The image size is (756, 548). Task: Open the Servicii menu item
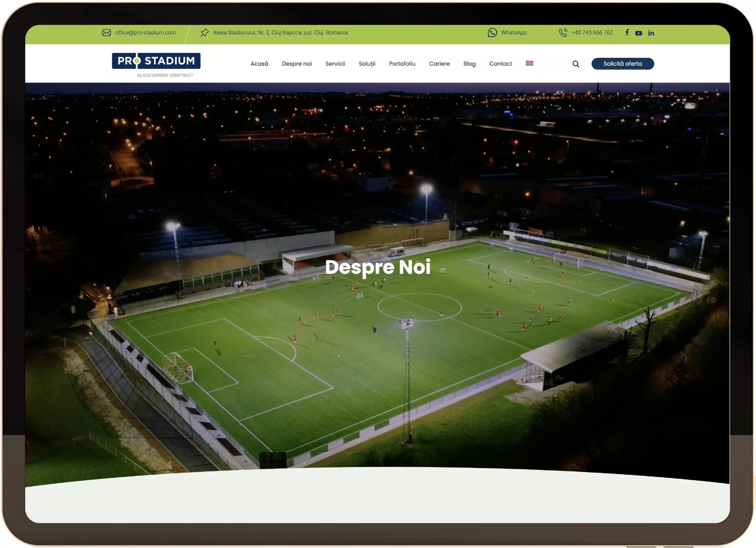click(x=335, y=64)
